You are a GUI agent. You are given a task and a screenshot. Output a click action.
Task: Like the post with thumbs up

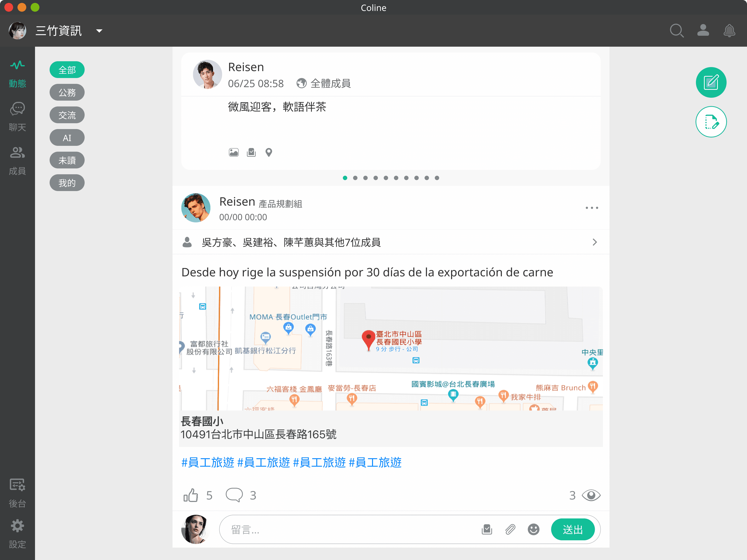[191, 495]
